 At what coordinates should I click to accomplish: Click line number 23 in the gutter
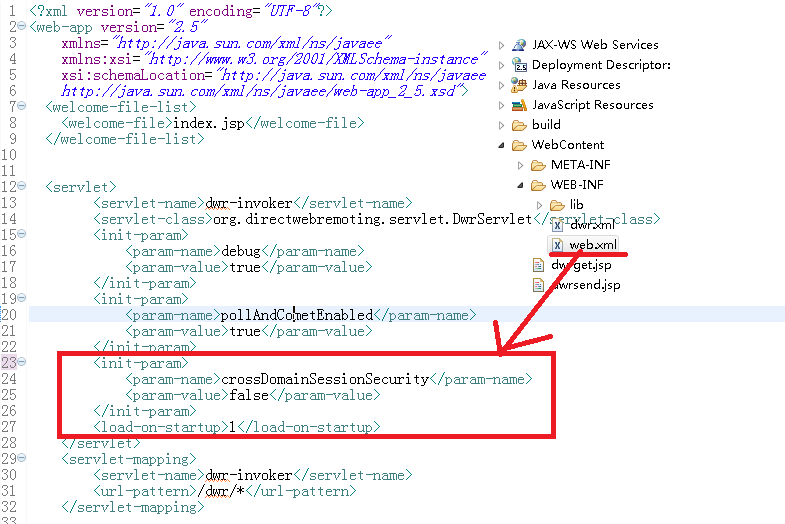tap(9, 362)
